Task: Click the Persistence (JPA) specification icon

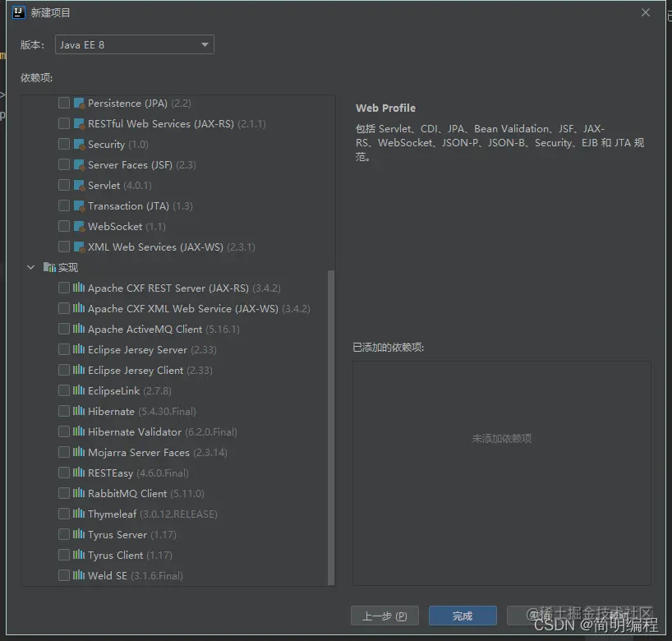Action: (x=79, y=104)
